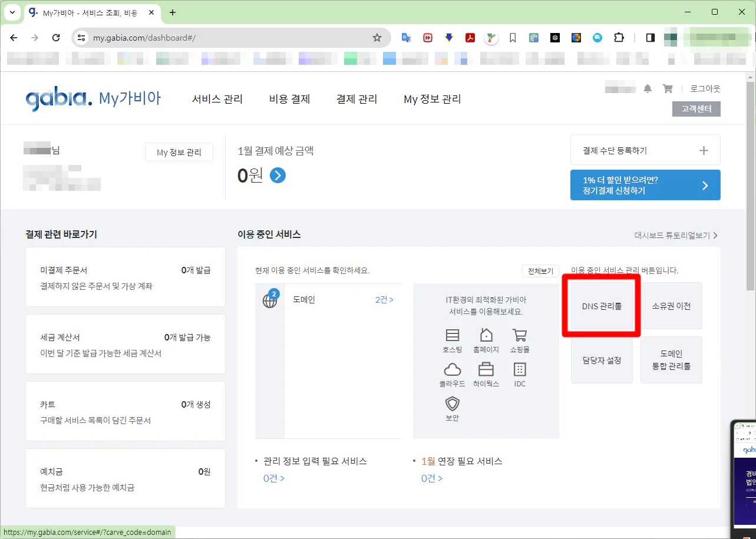756x539 pixels.
Task: Select the 하이웍스 briefcase icon
Action: [x=486, y=369]
